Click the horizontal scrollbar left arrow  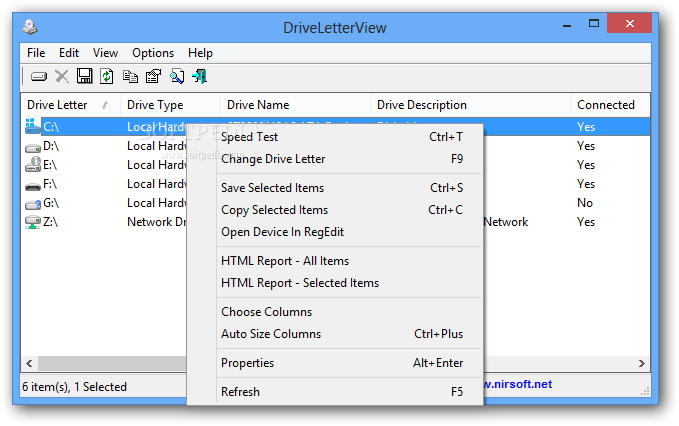tap(29, 363)
